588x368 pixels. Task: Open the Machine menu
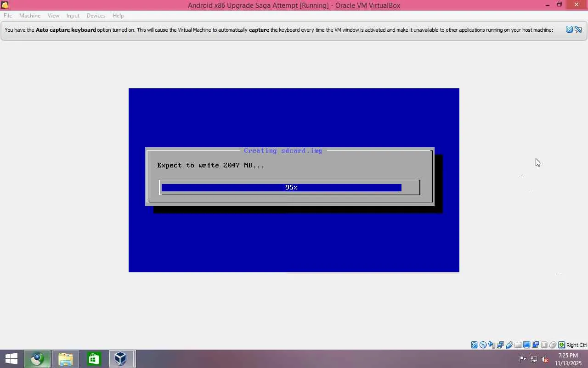[30, 16]
